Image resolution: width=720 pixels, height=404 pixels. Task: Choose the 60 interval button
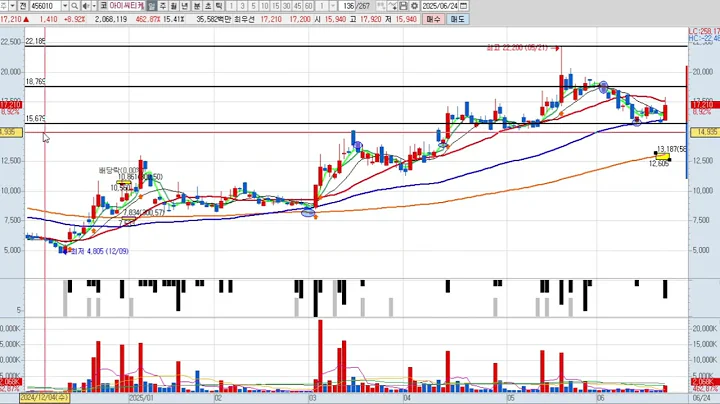click(x=309, y=6)
